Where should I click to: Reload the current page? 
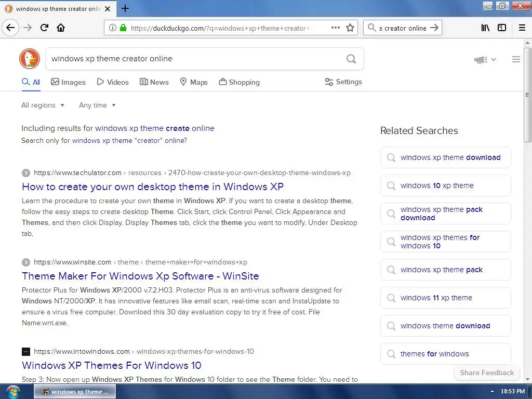point(44,28)
